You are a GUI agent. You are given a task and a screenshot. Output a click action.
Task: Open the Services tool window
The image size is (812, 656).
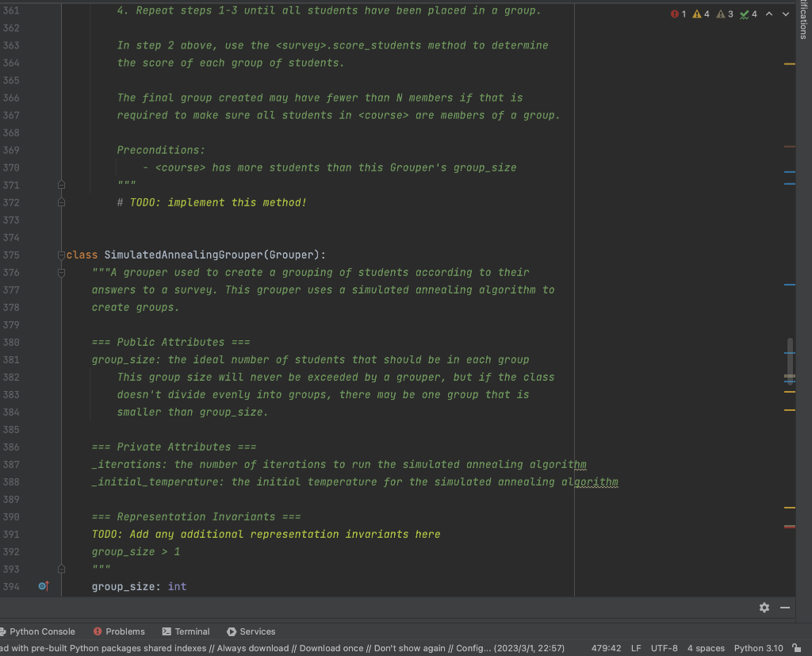tap(251, 631)
